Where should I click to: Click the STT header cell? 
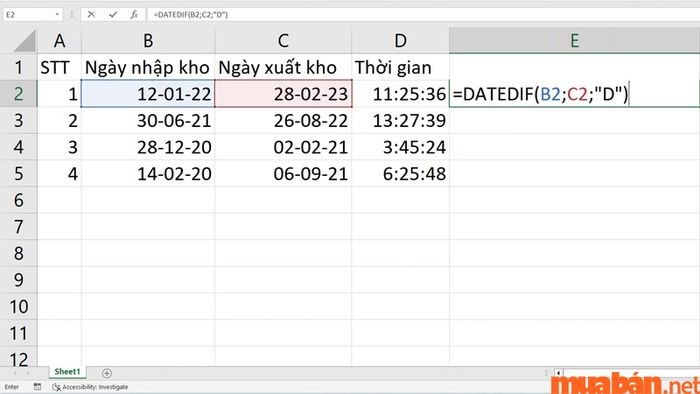pyautogui.click(x=59, y=67)
